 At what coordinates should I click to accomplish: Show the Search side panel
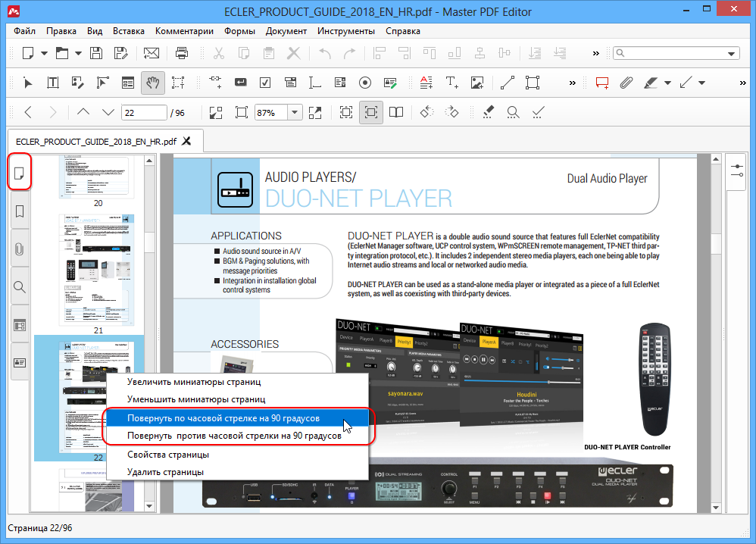[19, 287]
